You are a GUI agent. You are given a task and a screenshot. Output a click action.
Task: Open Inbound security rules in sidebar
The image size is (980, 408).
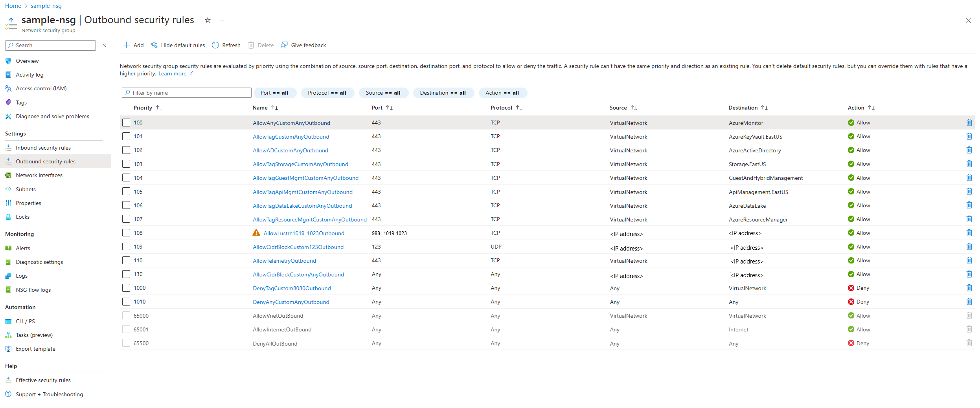[43, 148]
